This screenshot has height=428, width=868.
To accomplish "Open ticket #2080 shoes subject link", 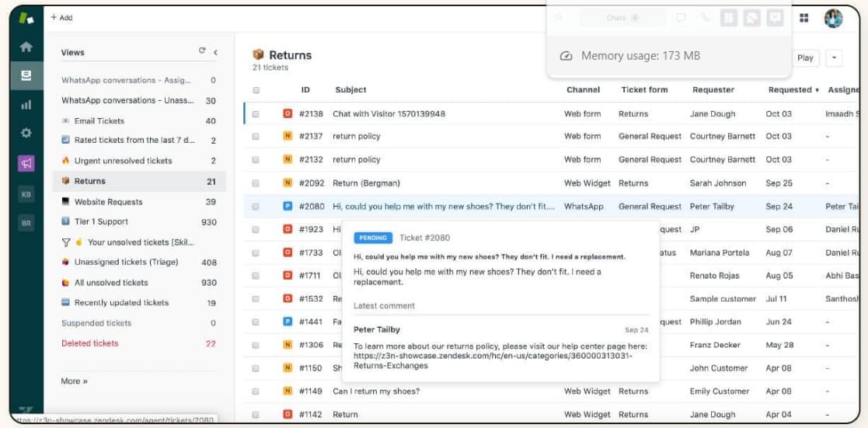I will click(x=444, y=206).
